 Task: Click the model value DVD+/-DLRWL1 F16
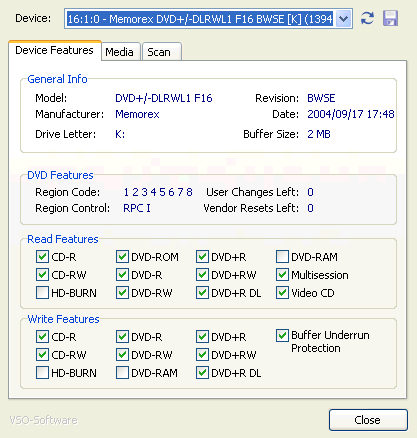164,98
